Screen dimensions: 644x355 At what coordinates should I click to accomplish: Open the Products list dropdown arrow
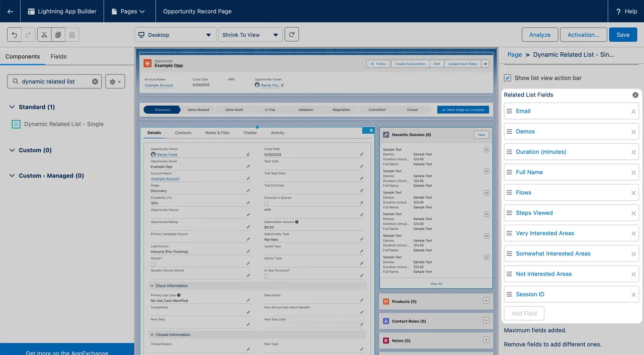[x=486, y=301]
